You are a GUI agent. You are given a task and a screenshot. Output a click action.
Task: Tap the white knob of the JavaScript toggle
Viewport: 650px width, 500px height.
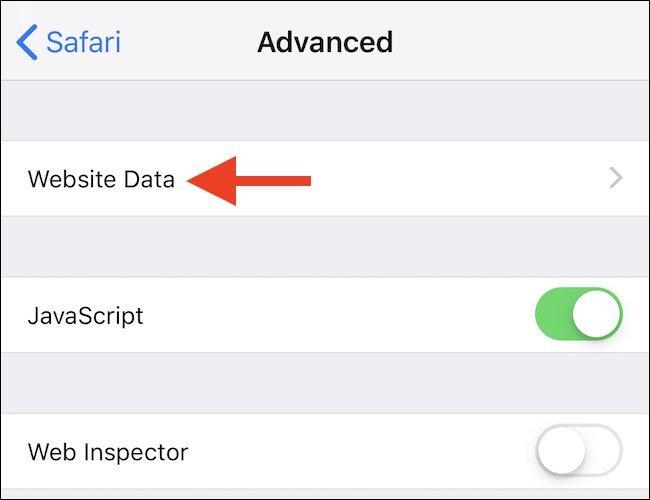click(x=598, y=316)
